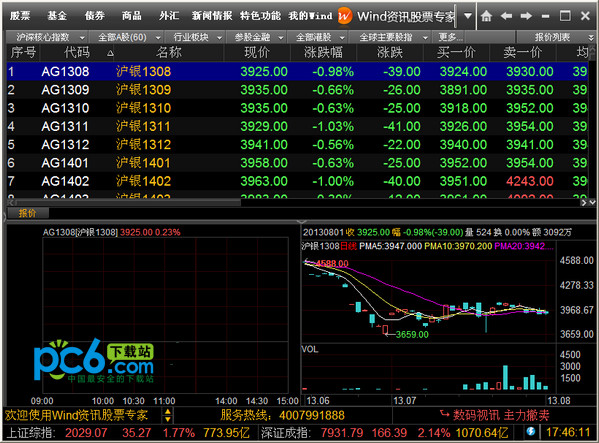Viewport: 599px width, 443px height.
Task: Open the 新闻情报 menu
Action: point(212,16)
